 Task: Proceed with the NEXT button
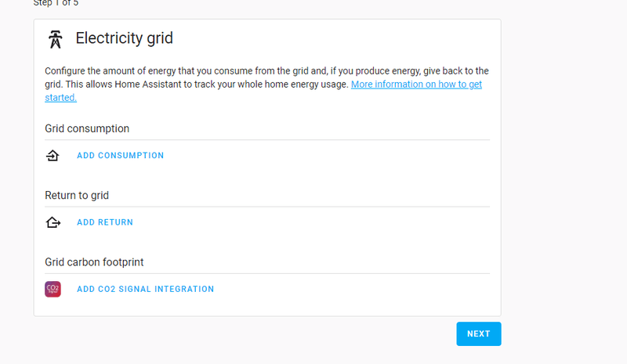tap(478, 333)
